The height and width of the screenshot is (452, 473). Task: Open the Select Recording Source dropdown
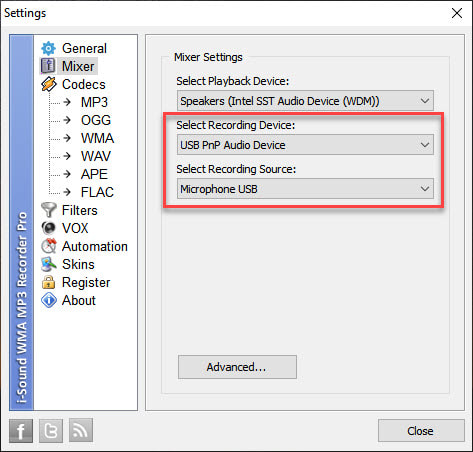tap(305, 189)
